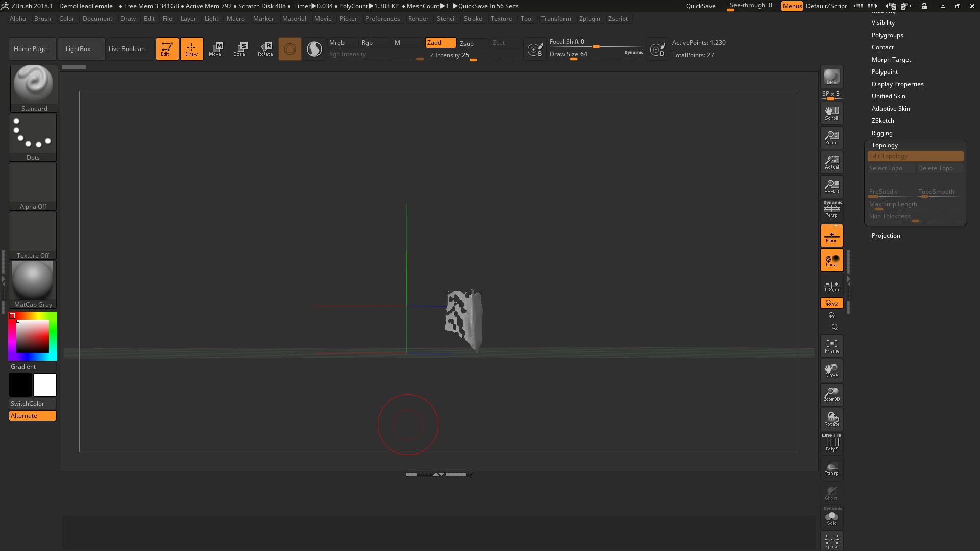Viewport: 980px width, 551px height.
Task: Toggle the M material mode button
Action: pos(407,43)
